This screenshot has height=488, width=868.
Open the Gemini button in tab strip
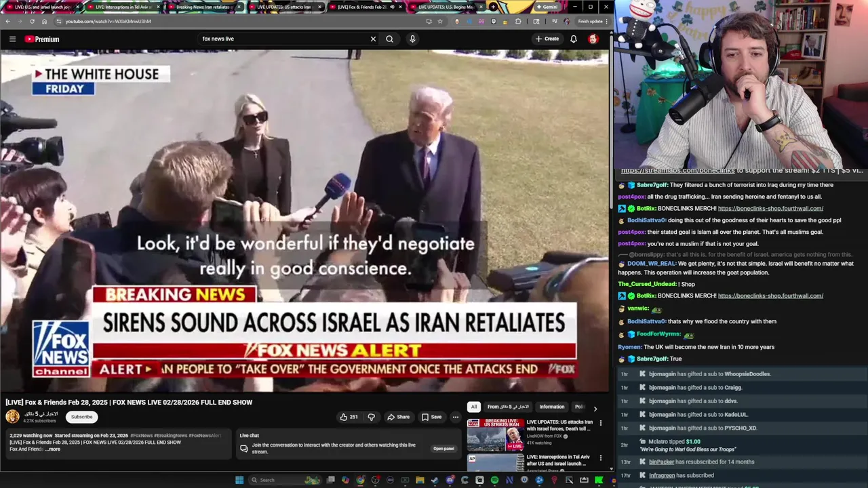[x=547, y=7]
